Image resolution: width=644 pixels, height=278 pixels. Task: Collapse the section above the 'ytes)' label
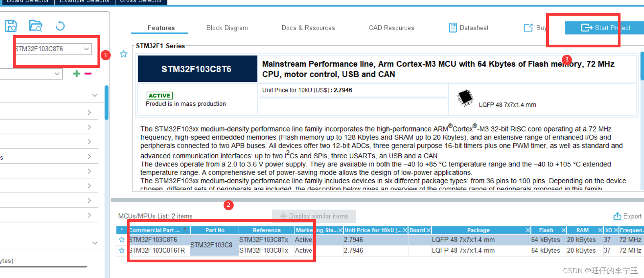[x=95, y=243]
